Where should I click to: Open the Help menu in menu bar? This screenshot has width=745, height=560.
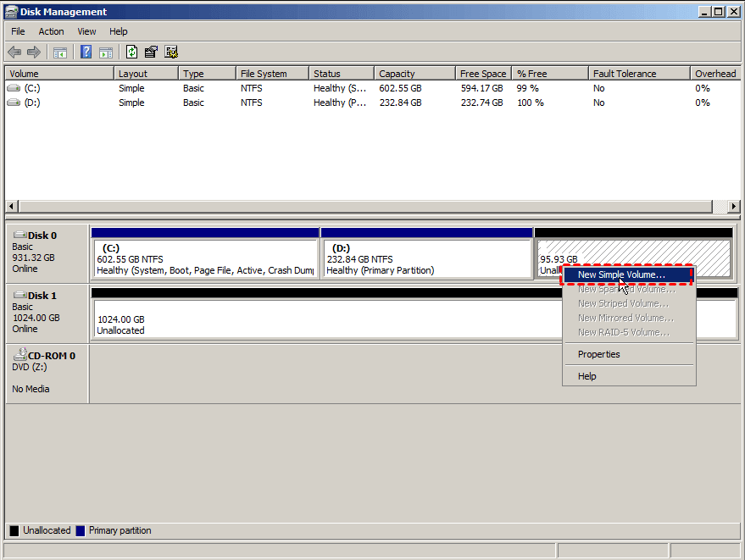[119, 31]
